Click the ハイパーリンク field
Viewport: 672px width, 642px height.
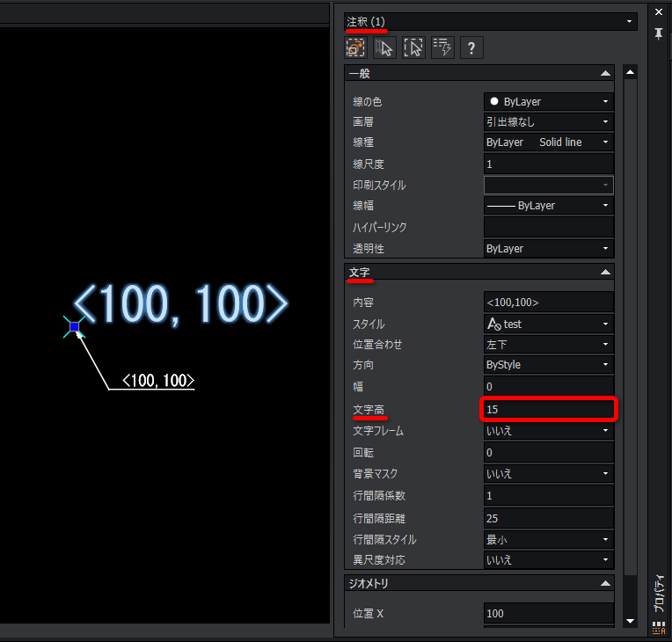pos(549,227)
